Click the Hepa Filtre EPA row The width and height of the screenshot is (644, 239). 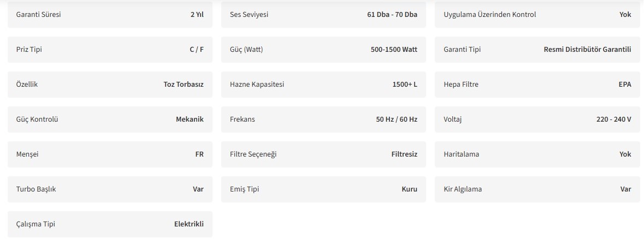pyautogui.click(x=537, y=85)
